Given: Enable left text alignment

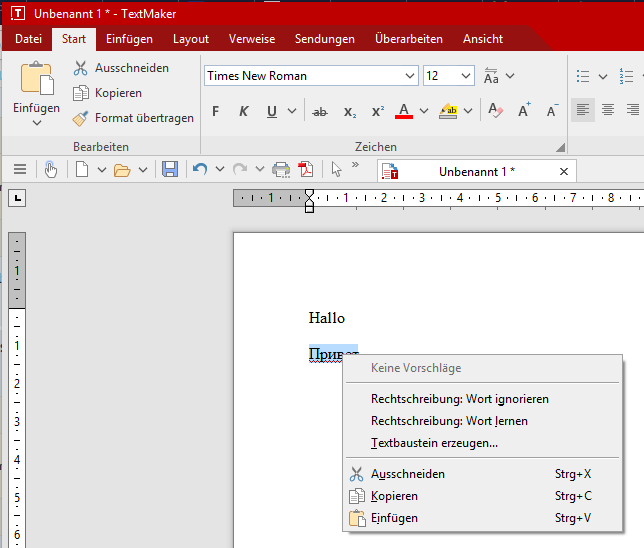Looking at the screenshot, I should click(583, 110).
